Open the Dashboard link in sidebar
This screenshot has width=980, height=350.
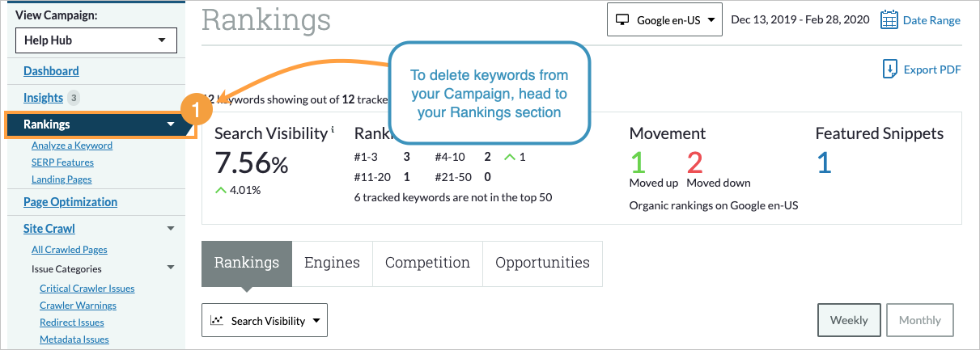[x=51, y=71]
